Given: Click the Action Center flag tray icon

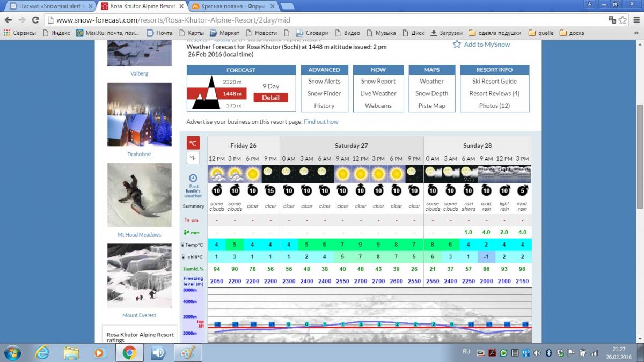Looking at the screenshot, I should tap(572, 353).
